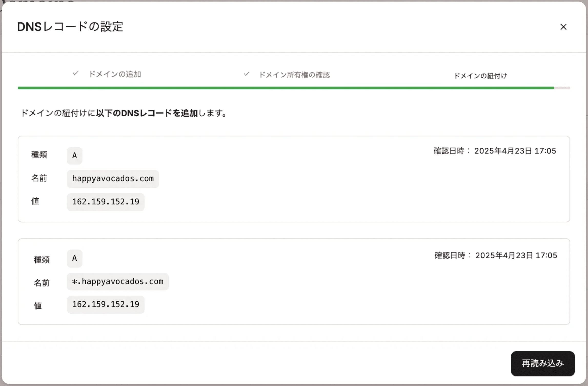Click the 再読み込み reload button
Screen dimensions: 588x386
542,363
